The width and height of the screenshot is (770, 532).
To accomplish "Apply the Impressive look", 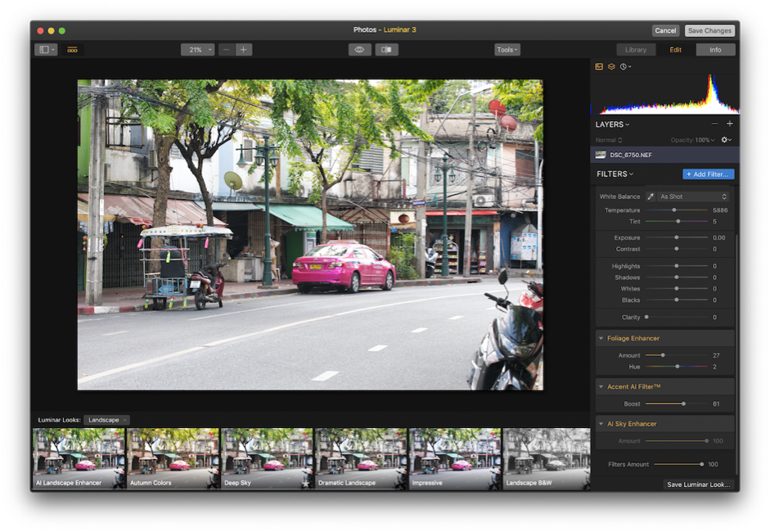I will pos(455,459).
